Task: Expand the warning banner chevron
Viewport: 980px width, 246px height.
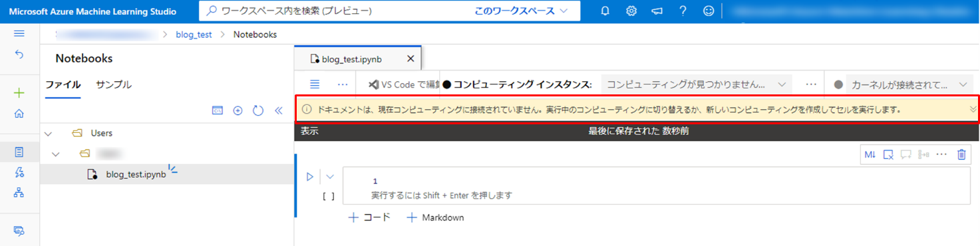Action: pos(973,109)
